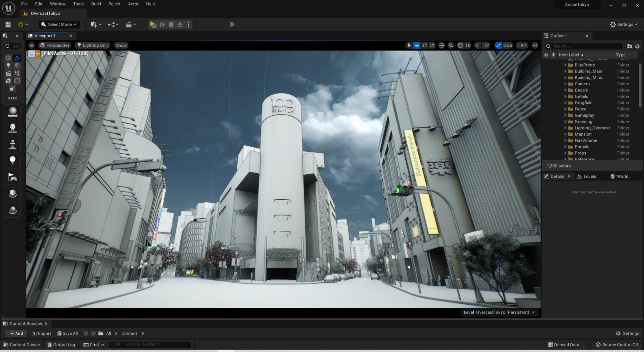The height and width of the screenshot is (352, 644).
Task: Open the Select Mode dropdown
Action: pyautogui.click(x=59, y=24)
